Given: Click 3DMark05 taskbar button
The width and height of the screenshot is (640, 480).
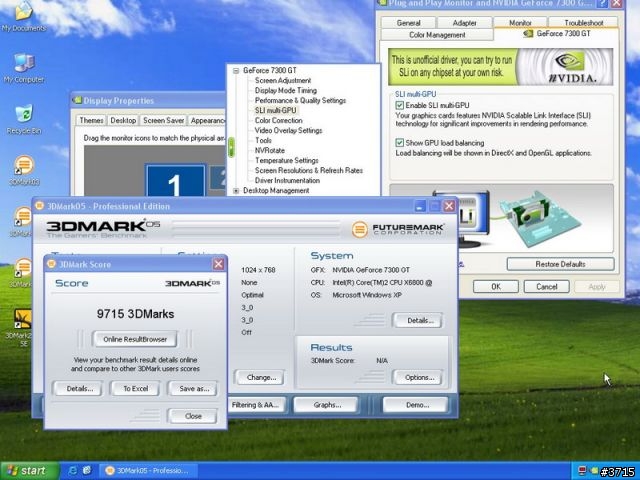Looking at the screenshot, I should (148, 471).
